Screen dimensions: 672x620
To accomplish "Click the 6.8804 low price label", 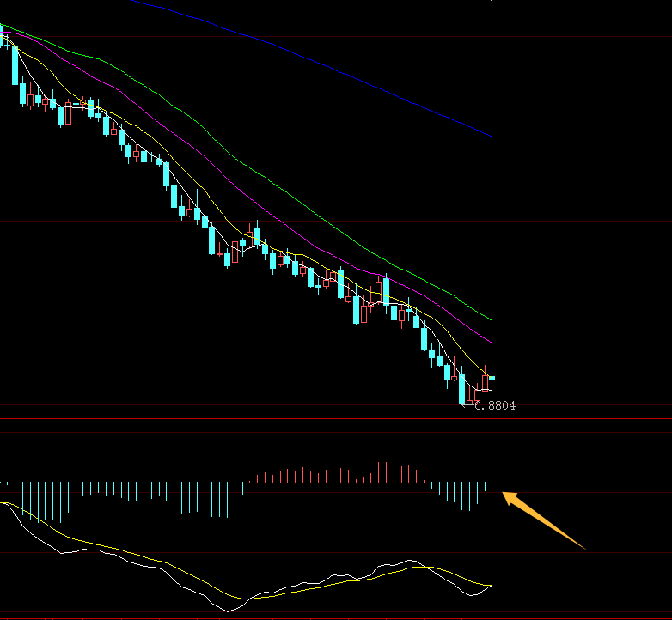I will coord(495,405).
